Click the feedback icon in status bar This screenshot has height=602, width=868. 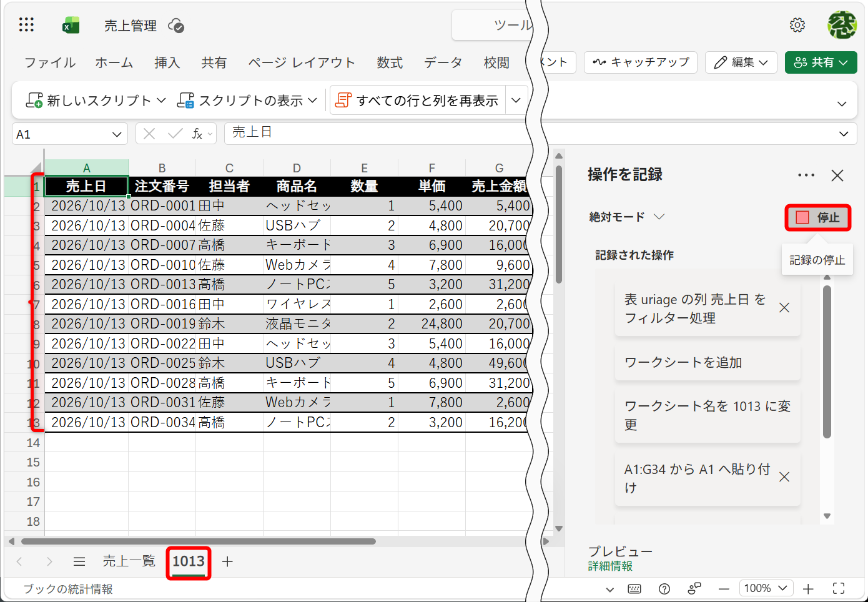point(694,588)
